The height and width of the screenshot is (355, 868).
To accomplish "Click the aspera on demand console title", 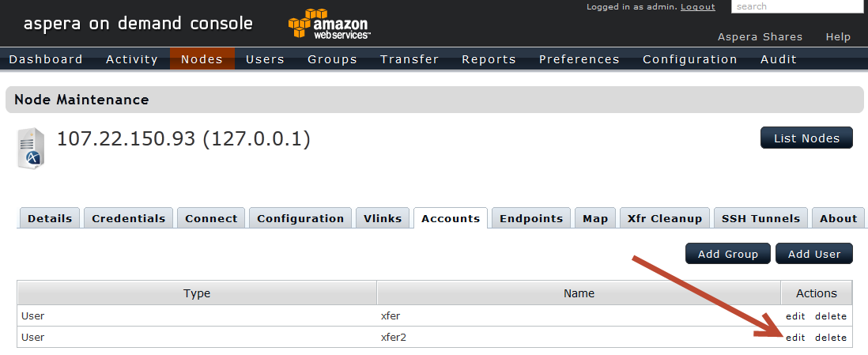I will coord(138,23).
